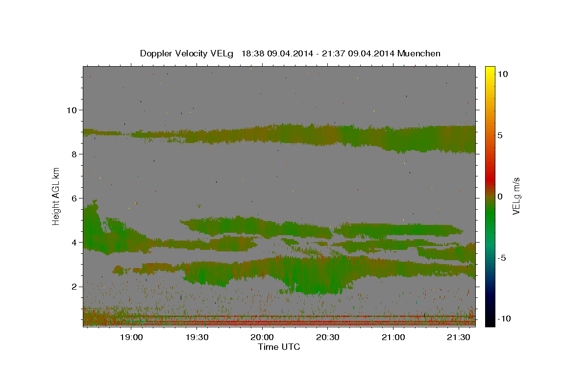The width and height of the screenshot is (588, 392).
Task: Click the Time UTC axis title
Action: (x=279, y=347)
